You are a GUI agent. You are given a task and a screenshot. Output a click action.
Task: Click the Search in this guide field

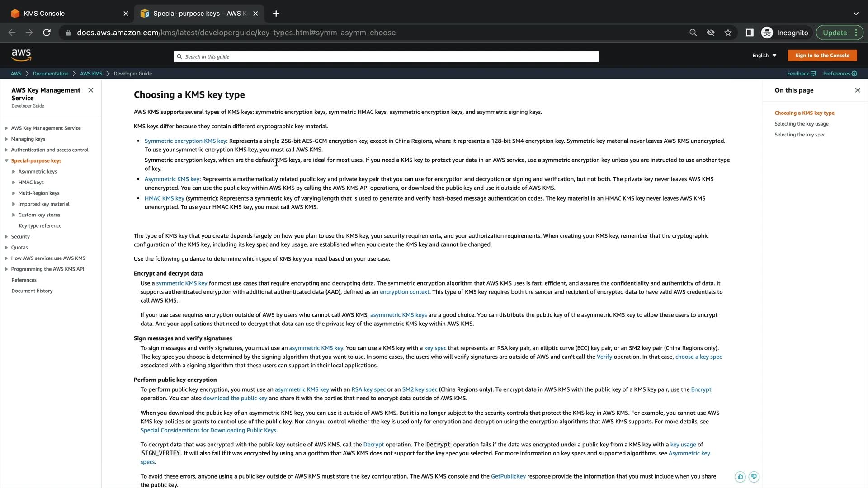[386, 56]
